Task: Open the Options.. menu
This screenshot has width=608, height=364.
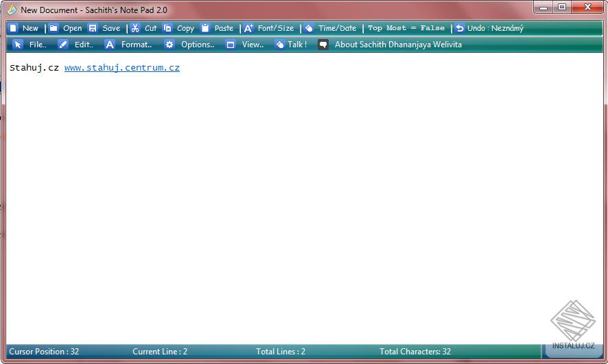Action: 198,45
